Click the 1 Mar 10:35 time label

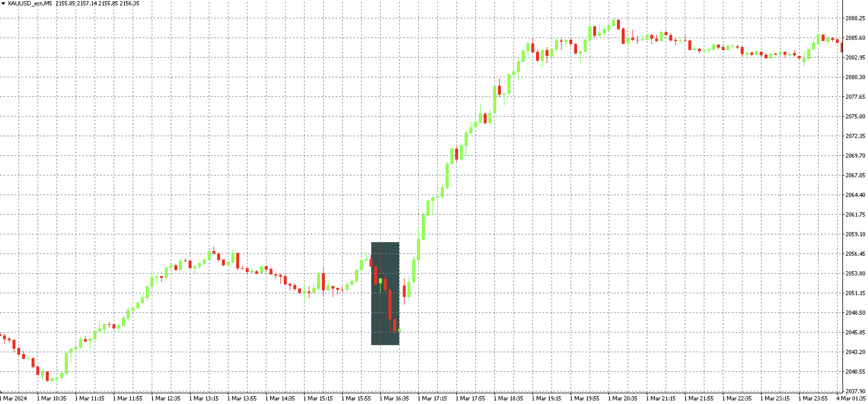51,399
